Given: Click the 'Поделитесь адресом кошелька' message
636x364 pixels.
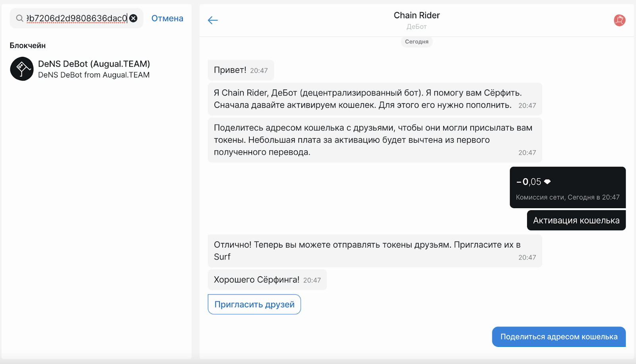Looking at the screenshot, I should coord(375,140).
